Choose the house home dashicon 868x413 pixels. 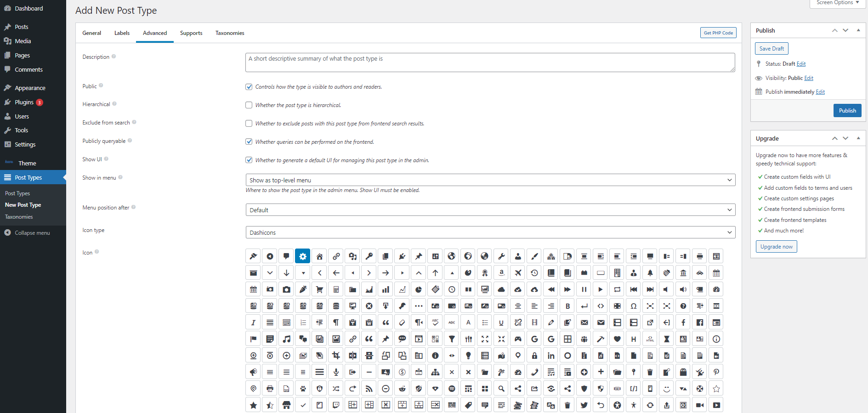(319, 256)
